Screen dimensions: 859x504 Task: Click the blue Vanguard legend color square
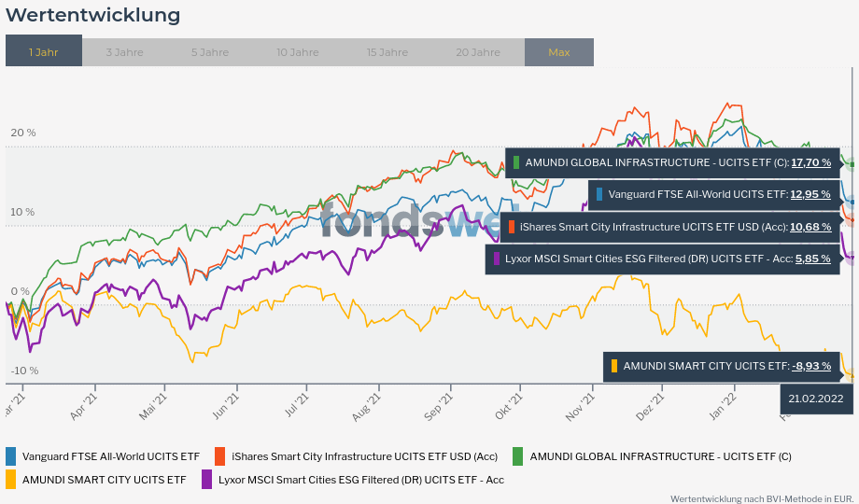click(11, 456)
